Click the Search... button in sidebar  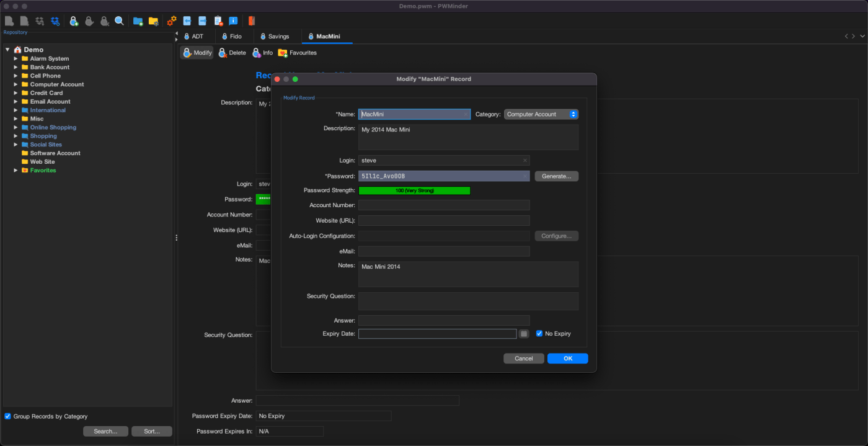[x=105, y=431]
